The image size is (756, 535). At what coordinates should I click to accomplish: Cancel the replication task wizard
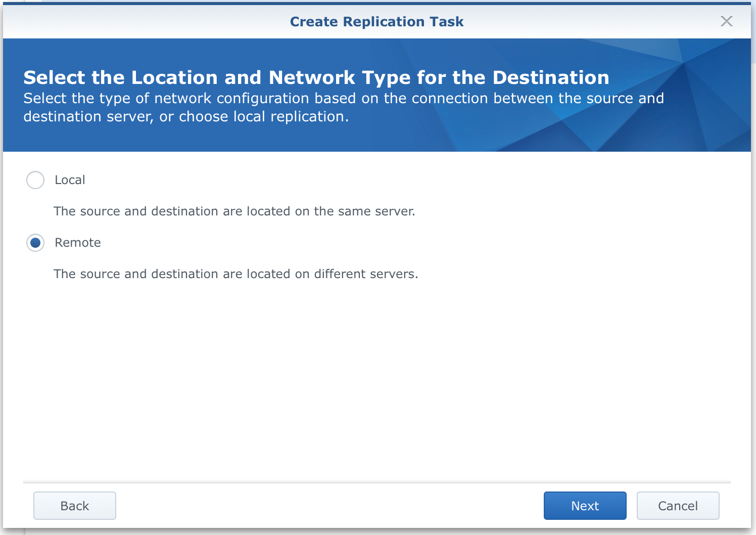[x=678, y=506]
